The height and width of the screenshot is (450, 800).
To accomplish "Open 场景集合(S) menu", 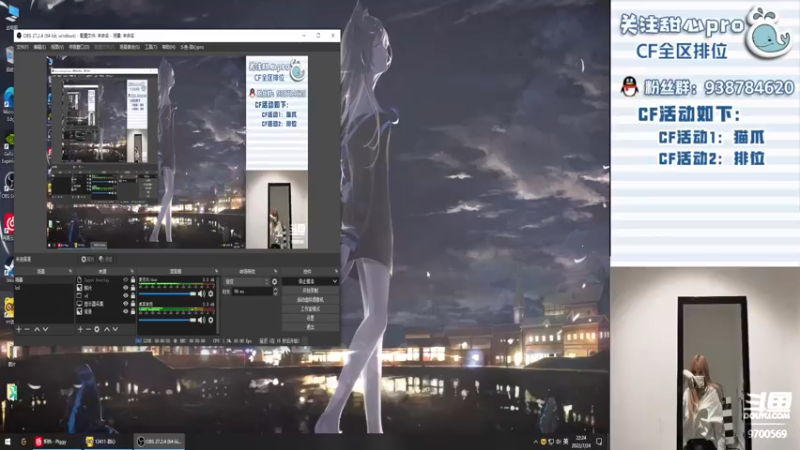I will pyautogui.click(x=130, y=47).
